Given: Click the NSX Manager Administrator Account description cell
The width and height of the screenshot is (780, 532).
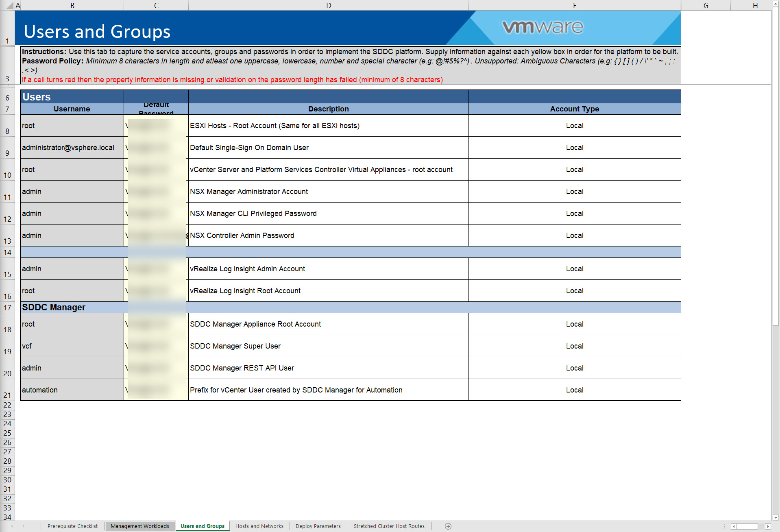Looking at the screenshot, I should [328, 192].
